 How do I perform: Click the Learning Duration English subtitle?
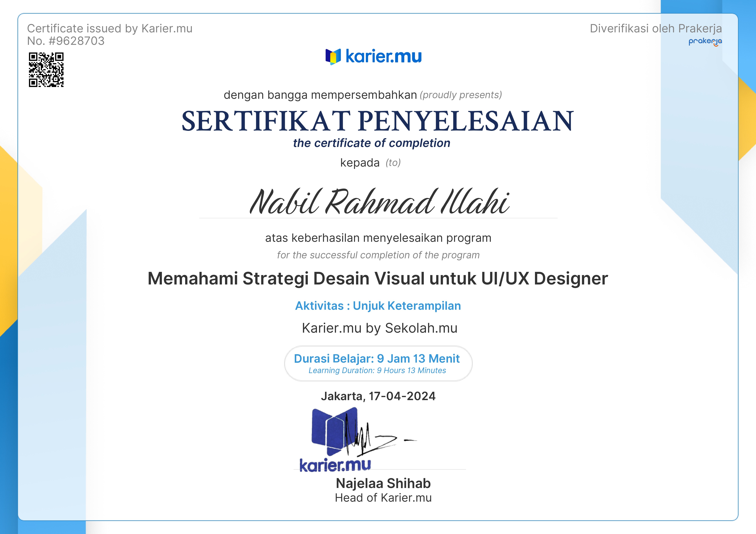pos(377,371)
